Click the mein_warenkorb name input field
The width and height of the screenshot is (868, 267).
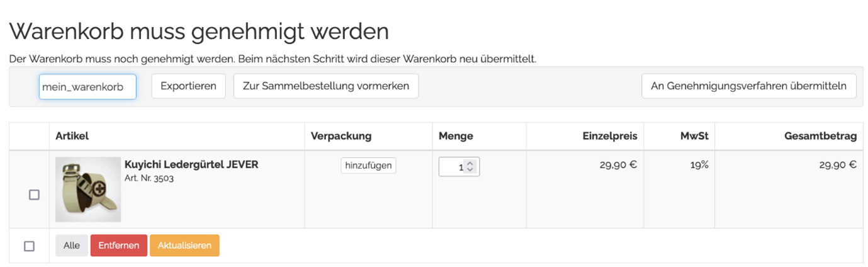click(x=87, y=86)
